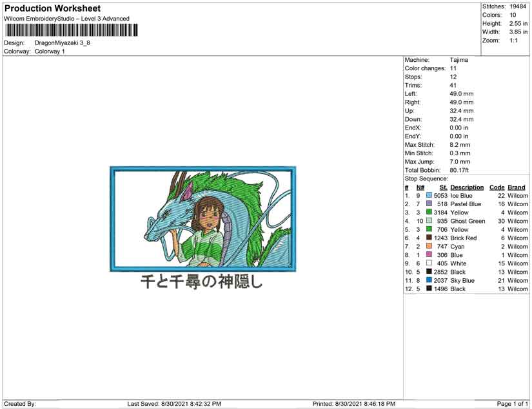Click the dragon embroidery design preview
532x409 pixels.
pyautogui.click(x=203, y=219)
